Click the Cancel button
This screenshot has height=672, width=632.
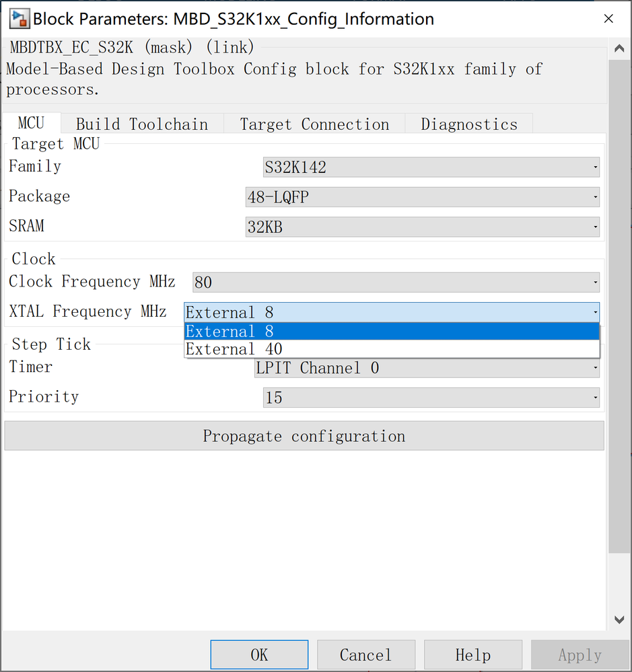[x=366, y=655]
